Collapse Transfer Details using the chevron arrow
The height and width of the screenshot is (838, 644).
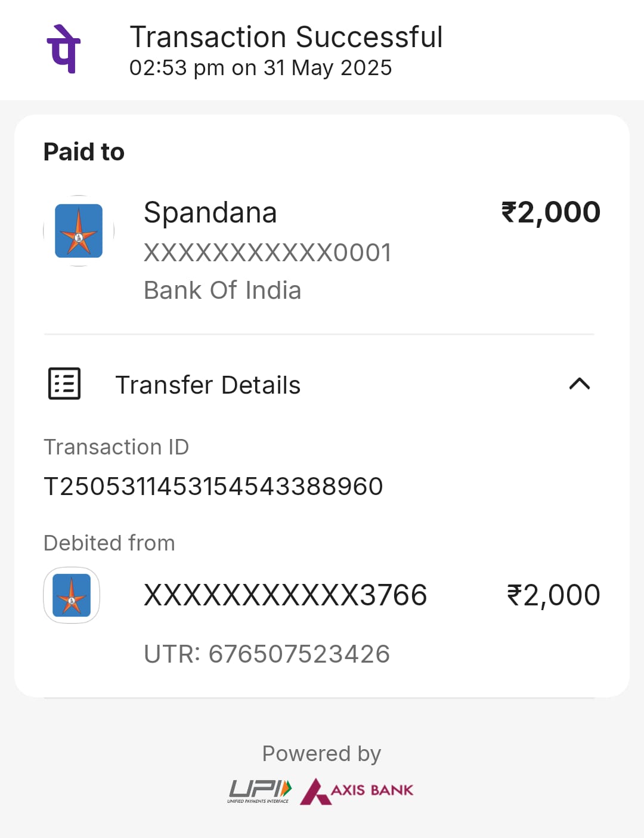580,384
